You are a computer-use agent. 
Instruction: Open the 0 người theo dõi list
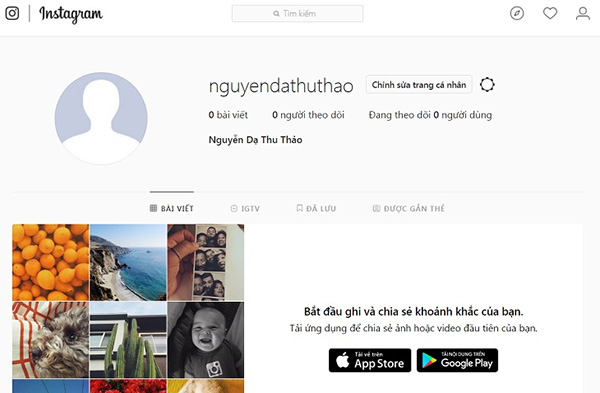(308, 115)
